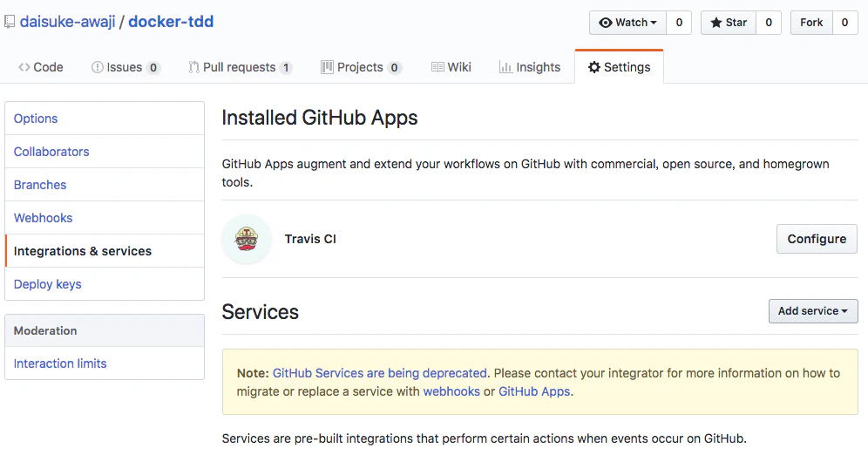Open the docker-tdd repository link
868x462 pixels.
(x=171, y=22)
